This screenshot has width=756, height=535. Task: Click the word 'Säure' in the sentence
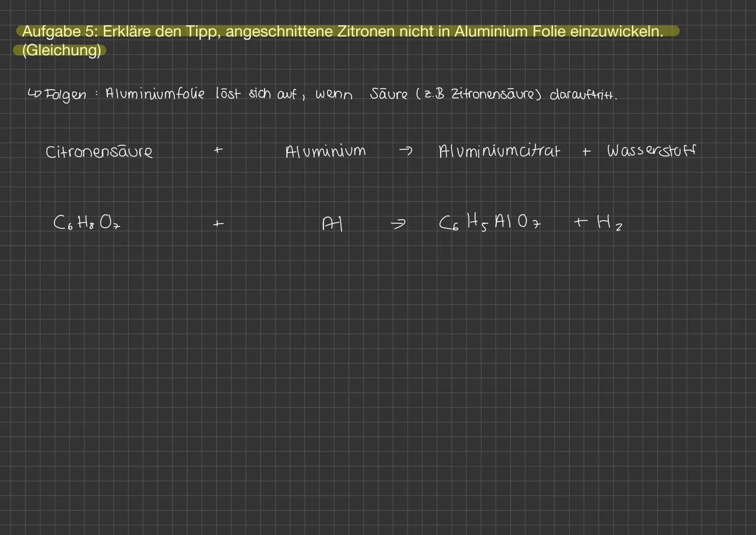(x=389, y=94)
